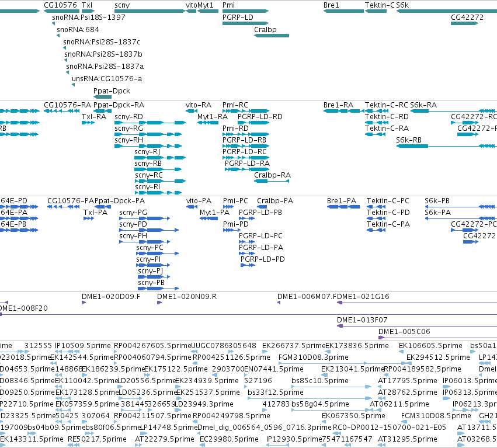The image size is (497, 448).
Task: Click the scny-PJ protein label
Action: pos(150,271)
